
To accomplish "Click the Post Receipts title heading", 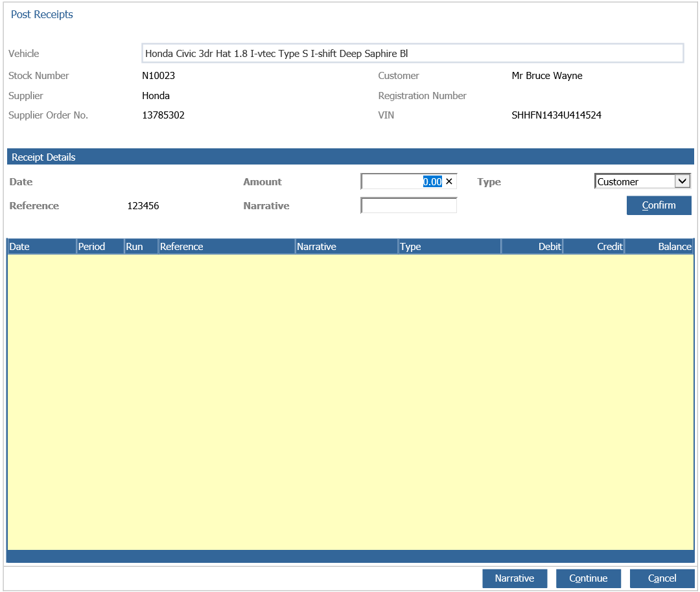I will [42, 14].
